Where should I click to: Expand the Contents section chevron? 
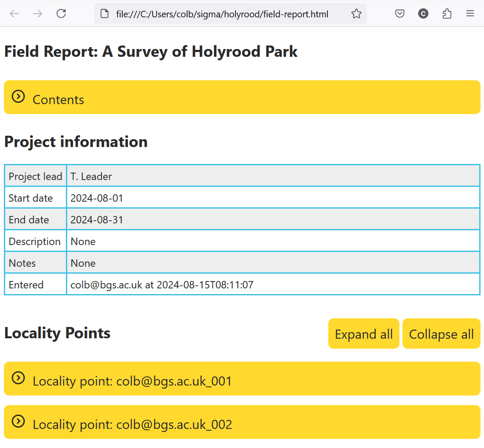click(x=18, y=96)
